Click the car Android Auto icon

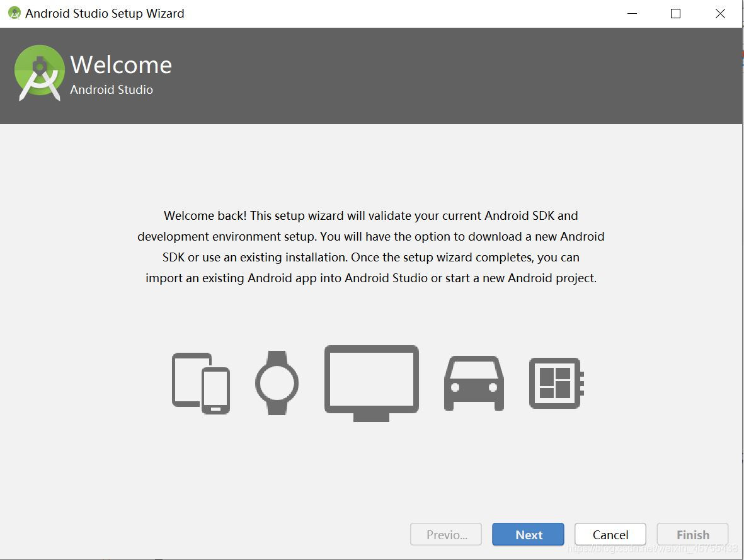coord(474,384)
